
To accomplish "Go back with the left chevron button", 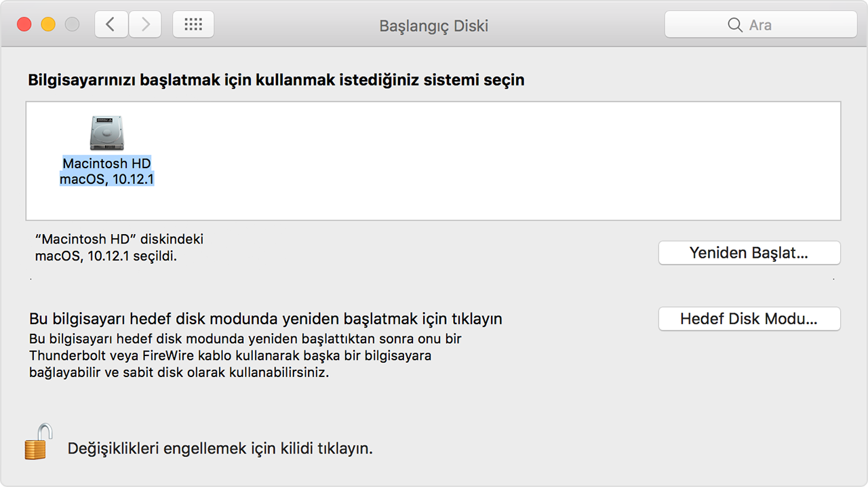I will click(111, 24).
